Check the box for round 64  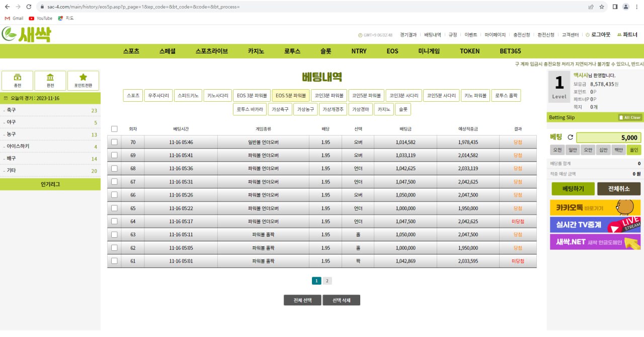click(x=114, y=221)
